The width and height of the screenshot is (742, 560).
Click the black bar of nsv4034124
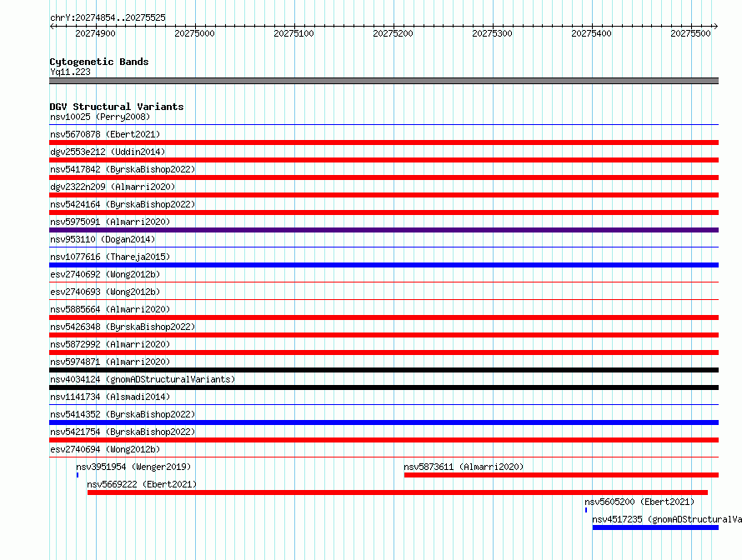[x=384, y=387]
